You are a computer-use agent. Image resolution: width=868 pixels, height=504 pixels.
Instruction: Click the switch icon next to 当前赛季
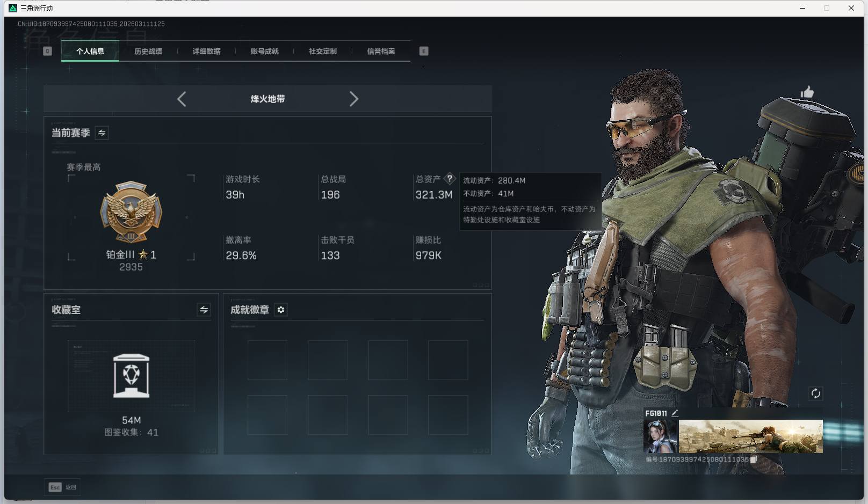click(x=100, y=133)
